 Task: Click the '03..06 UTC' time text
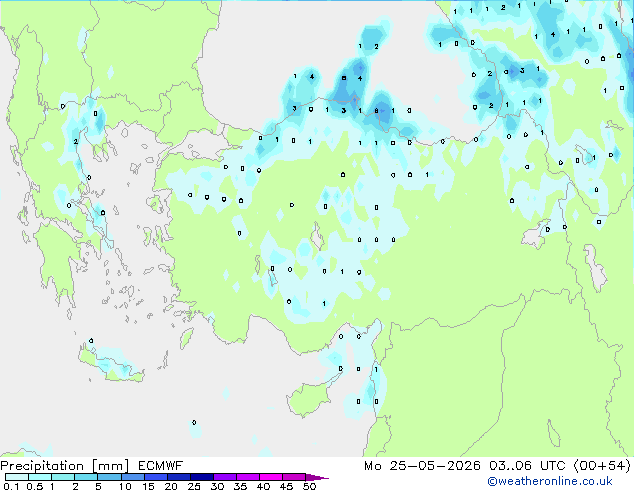(527, 466)
